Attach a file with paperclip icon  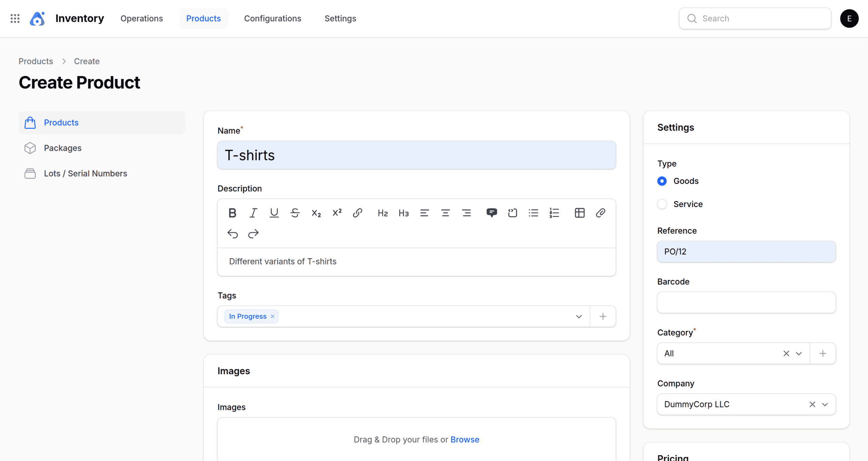coord(600,213)
